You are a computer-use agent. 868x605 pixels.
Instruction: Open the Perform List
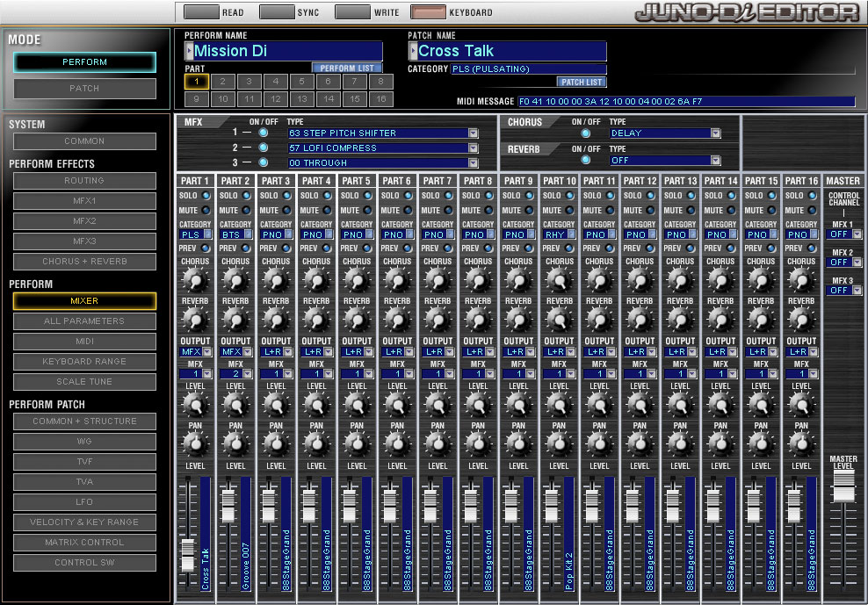point(347,68)
